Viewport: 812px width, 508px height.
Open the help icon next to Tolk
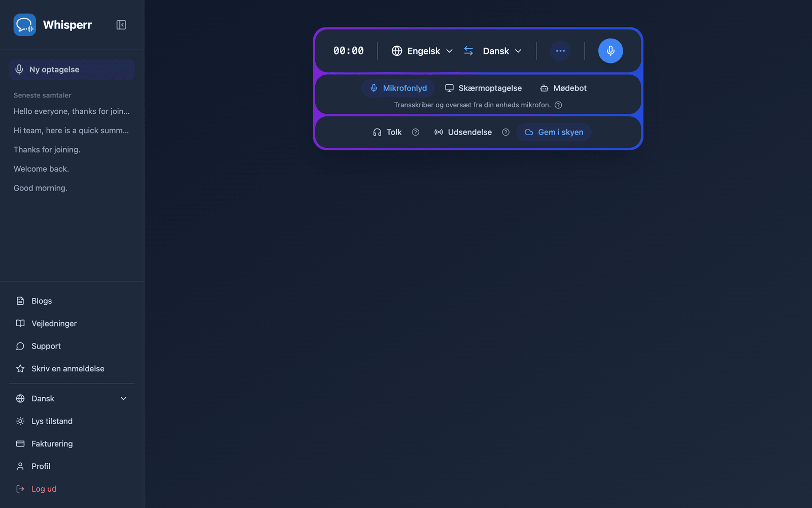(416, 132)
